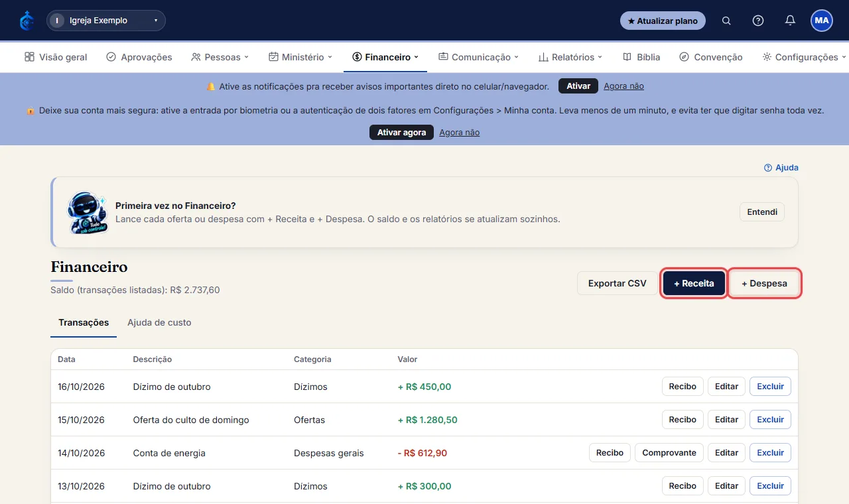Expand the Pessoas menu
849x504 pixels.
220,57
